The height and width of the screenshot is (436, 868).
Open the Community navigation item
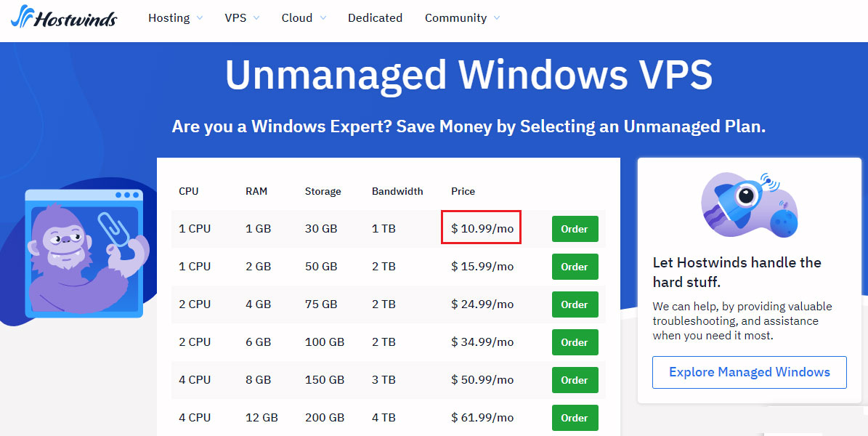tap(455, 17)
